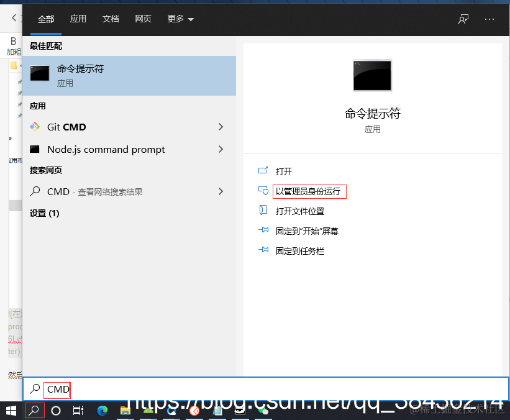Click the Task View taskbar icon
Screen dimensions: 510x420
(78, 411)
